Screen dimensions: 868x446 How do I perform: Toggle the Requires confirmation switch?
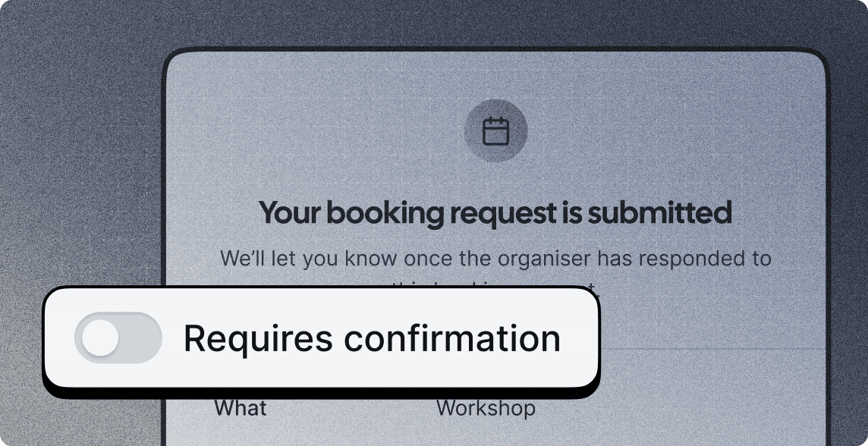coord(118,338)
